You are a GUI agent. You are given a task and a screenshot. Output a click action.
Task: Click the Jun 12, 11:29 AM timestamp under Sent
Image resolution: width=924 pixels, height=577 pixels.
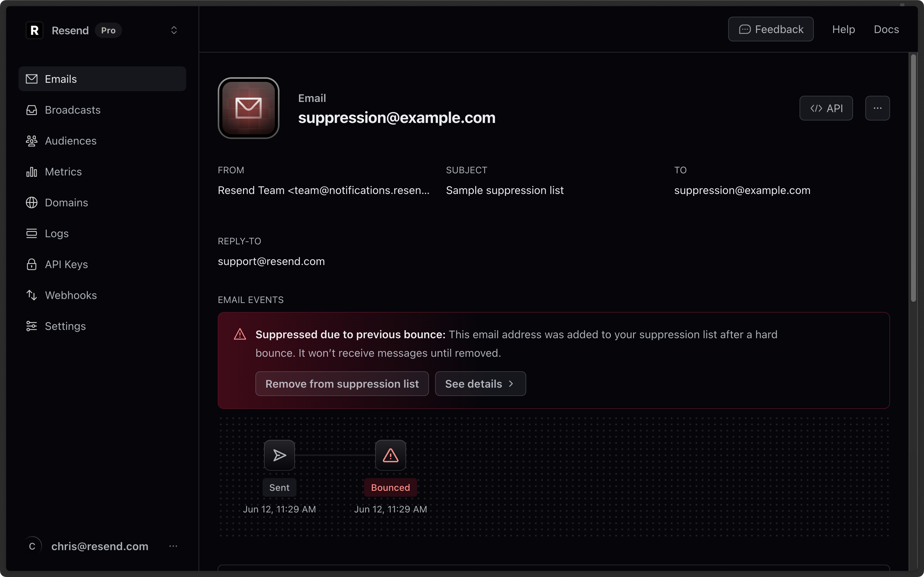(279, 509)
